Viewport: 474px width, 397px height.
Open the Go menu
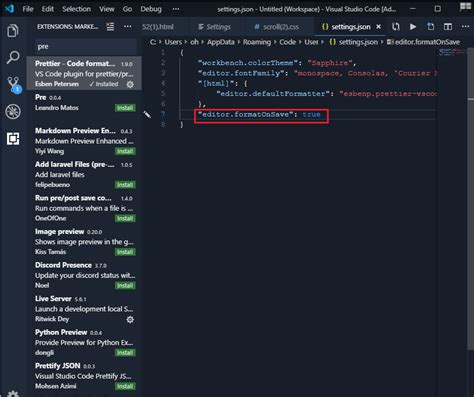point(127,9)
